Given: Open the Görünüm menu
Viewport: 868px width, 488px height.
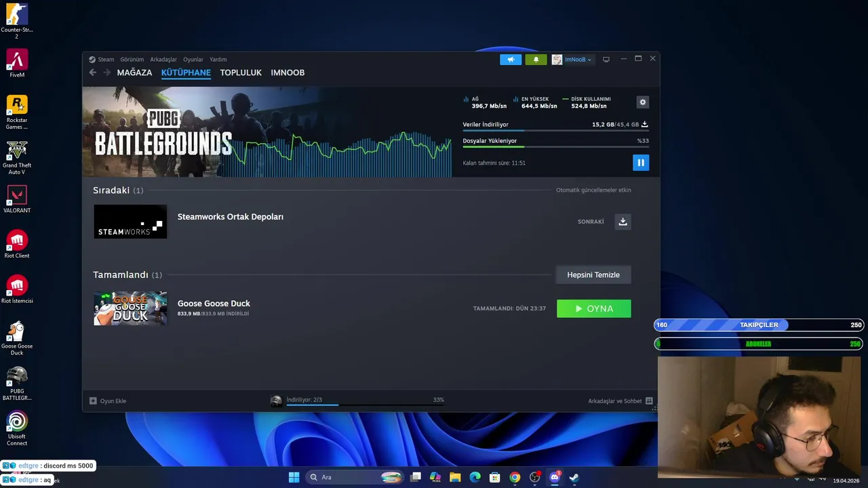Looking at the screenshot, I should pos(132,60).
